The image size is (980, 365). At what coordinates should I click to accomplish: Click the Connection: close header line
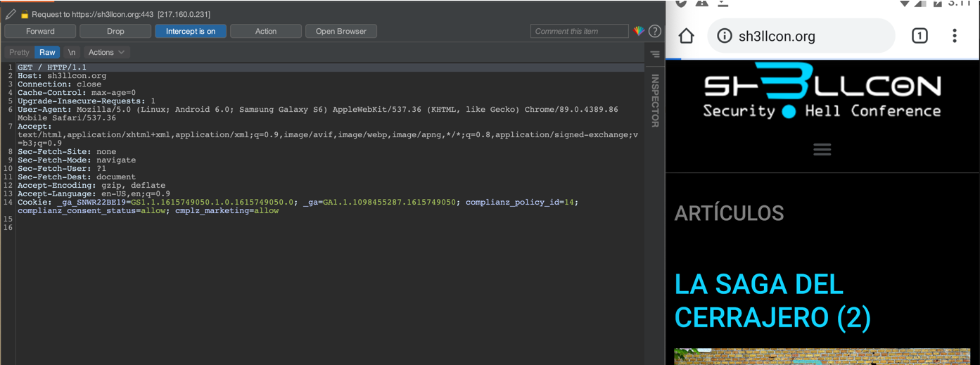59,84
